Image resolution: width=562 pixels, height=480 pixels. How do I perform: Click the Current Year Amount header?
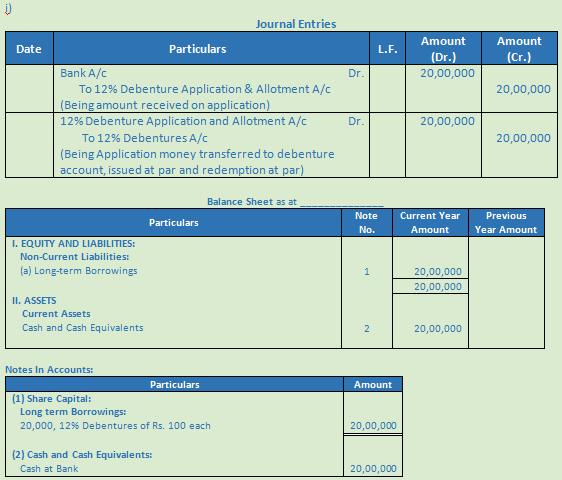click(x=430, y=223)
